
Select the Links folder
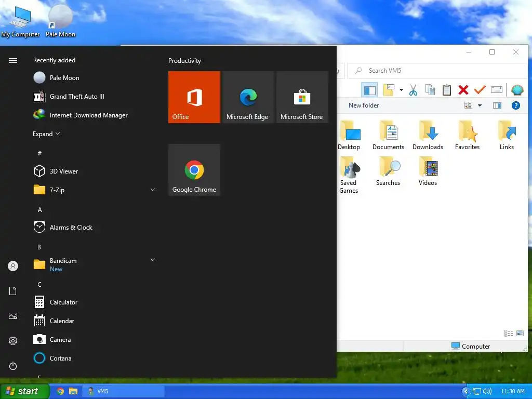point(507,136)
